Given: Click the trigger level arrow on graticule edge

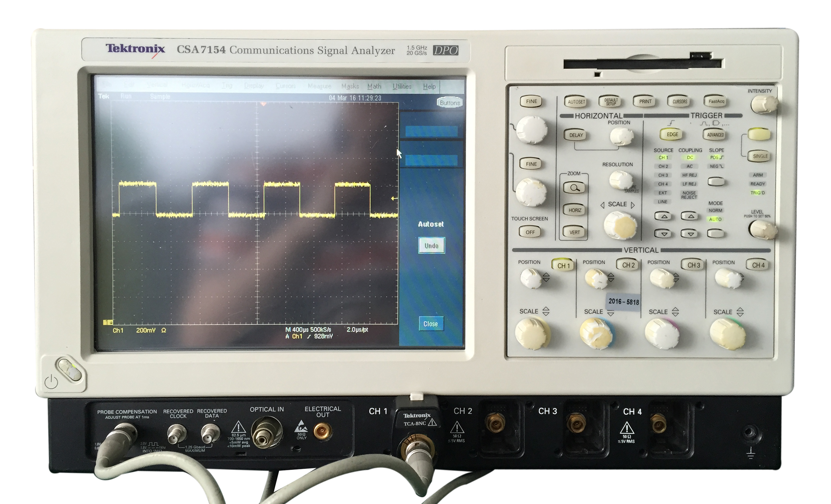Looking at the screenshot, I should (x=394, y=198).
